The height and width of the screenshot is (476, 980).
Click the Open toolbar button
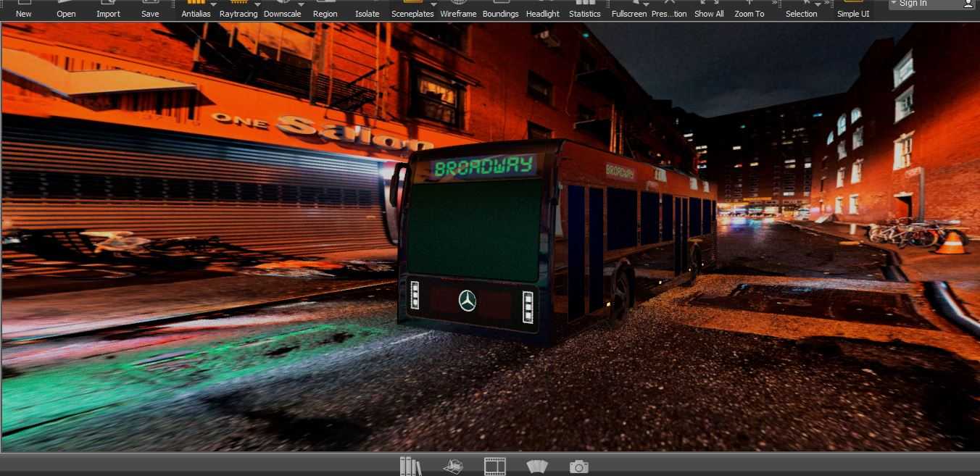pos(66,9)
